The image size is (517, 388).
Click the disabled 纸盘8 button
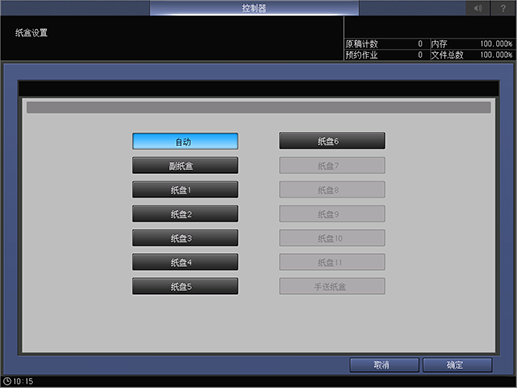pyautogui.click(x=332, y=190)
